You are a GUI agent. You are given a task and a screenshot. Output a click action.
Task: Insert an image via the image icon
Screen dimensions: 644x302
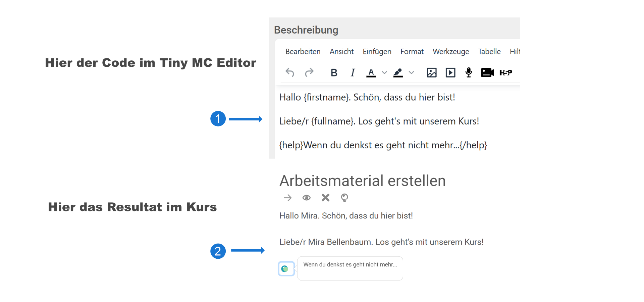pyautogui.click(x=432, y=72)
